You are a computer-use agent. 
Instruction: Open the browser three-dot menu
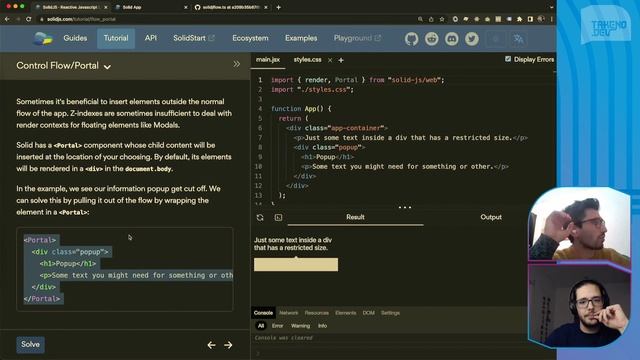pos(551,19)
